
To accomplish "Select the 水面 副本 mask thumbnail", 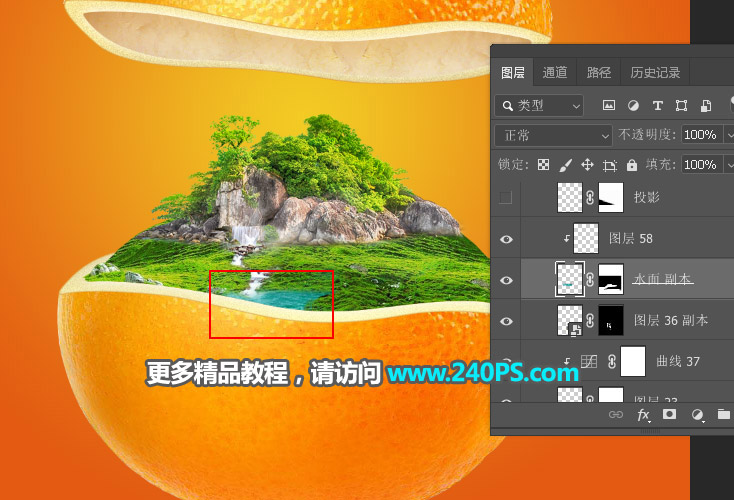I will [x=611, y=279].
